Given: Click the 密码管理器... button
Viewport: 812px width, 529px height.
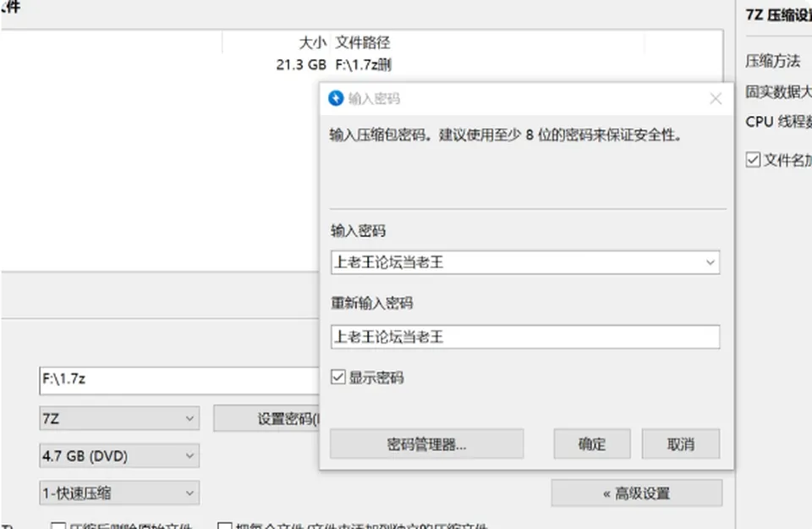Looking at the screenshot, I should (426, 444).
